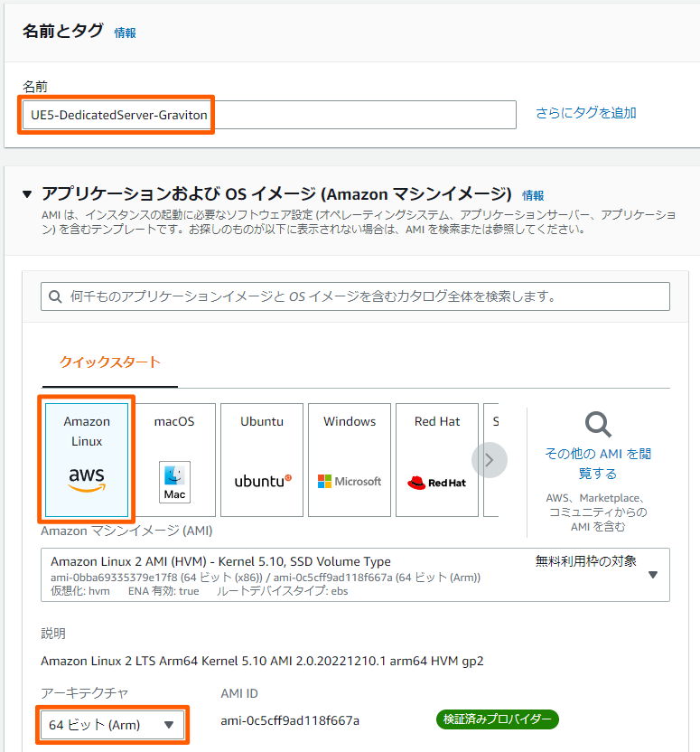
Task: Click the 検証済みプロバイダー badge
Action: click(x=498, y=719)
